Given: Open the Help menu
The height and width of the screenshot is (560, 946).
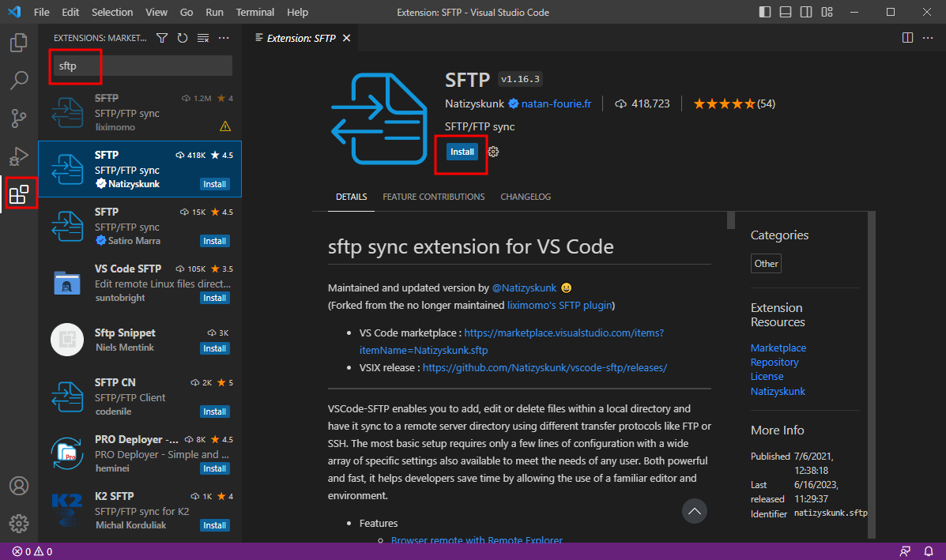Looking at the screenshot, I should [x=297, y=12].
